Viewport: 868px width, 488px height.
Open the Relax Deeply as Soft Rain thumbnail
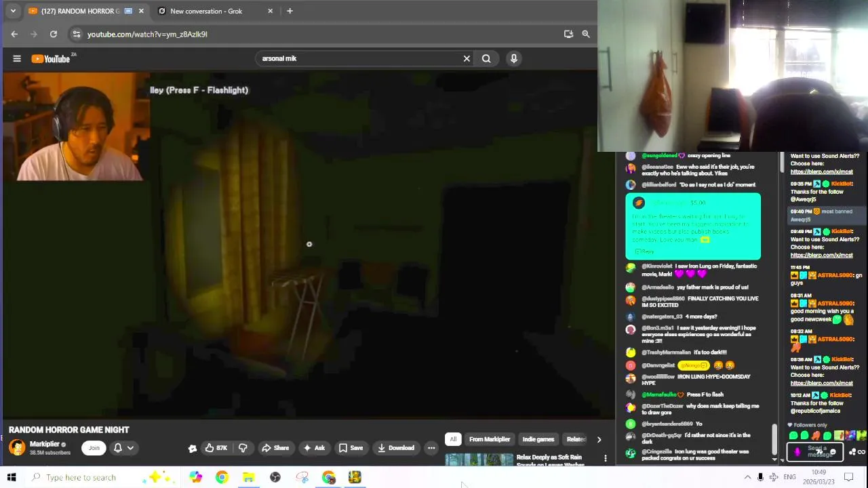[x=479, y=460]
